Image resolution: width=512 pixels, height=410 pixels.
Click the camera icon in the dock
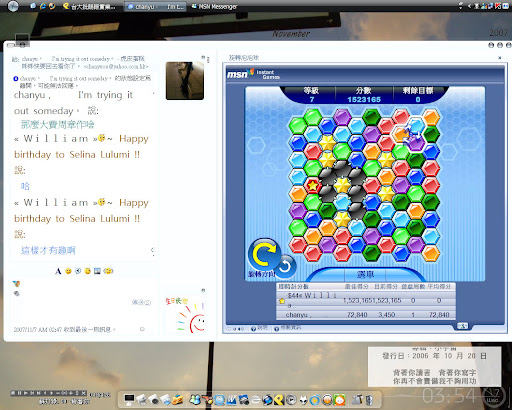tap(244, 399)
